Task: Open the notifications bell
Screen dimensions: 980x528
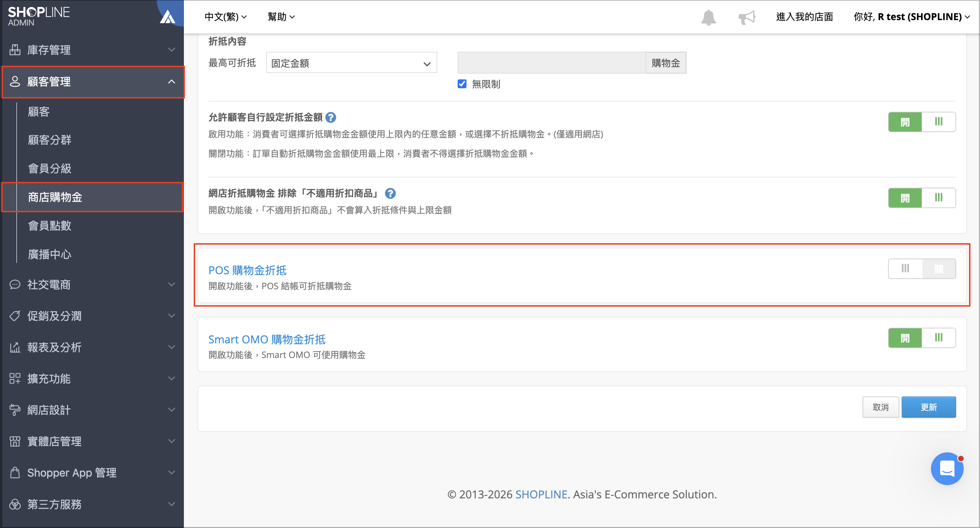Action: pos(708,17)
